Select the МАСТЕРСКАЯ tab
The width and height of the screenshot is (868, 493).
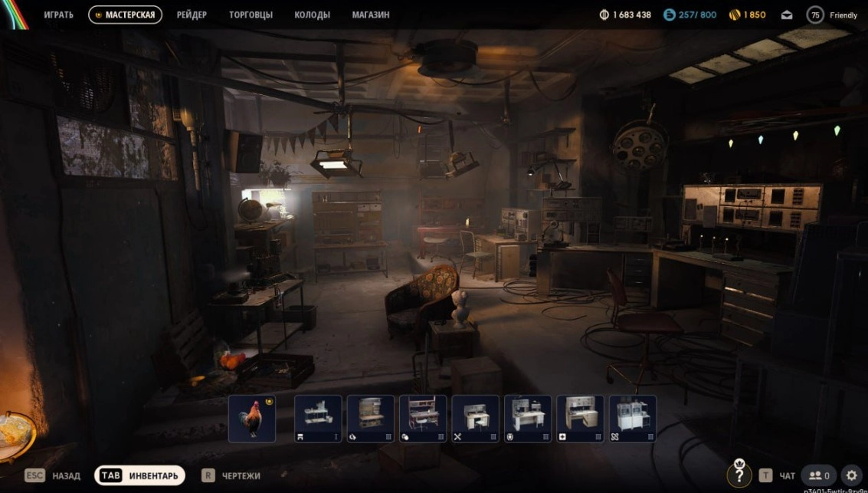(125, 15)
